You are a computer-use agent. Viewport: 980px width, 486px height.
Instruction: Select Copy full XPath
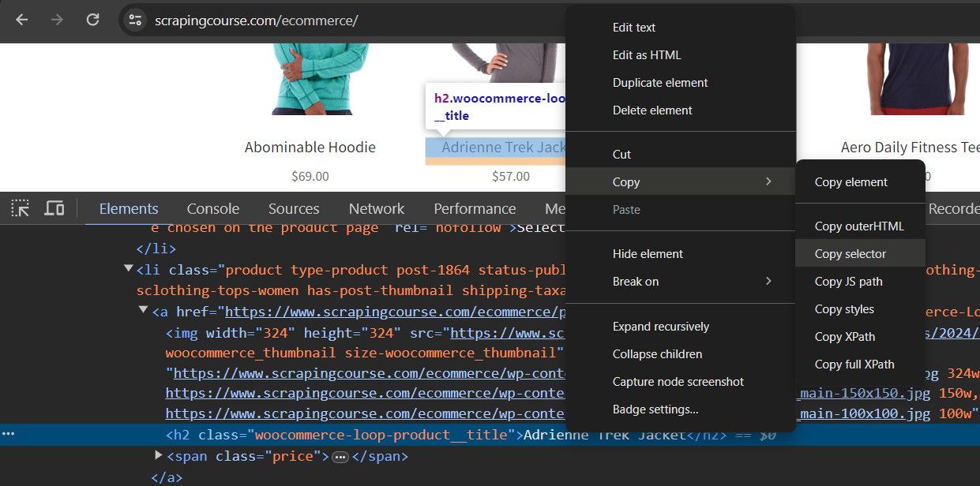tap(860, 364)
